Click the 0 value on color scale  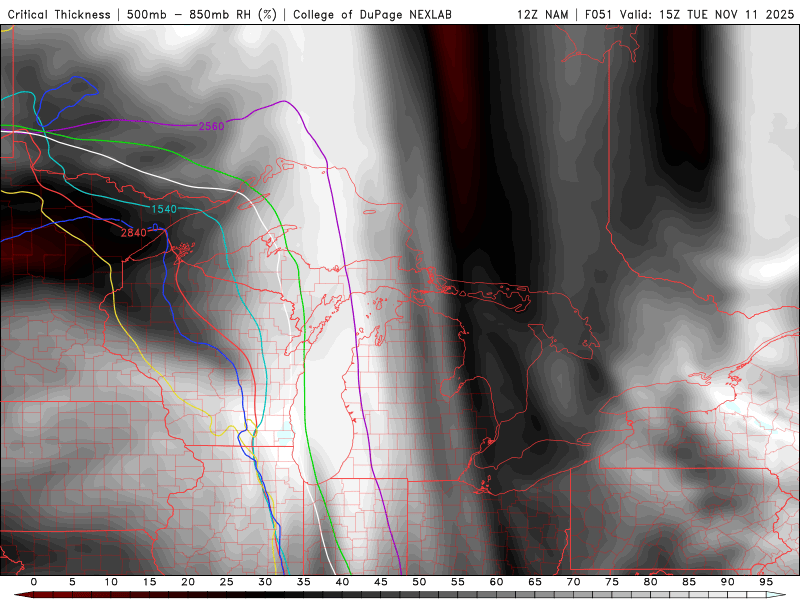[34, 582]
